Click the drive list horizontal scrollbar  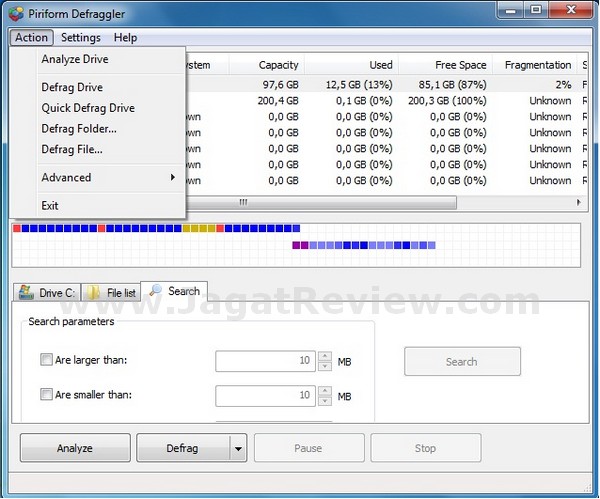pyautogui.click(x=320, y=202)
